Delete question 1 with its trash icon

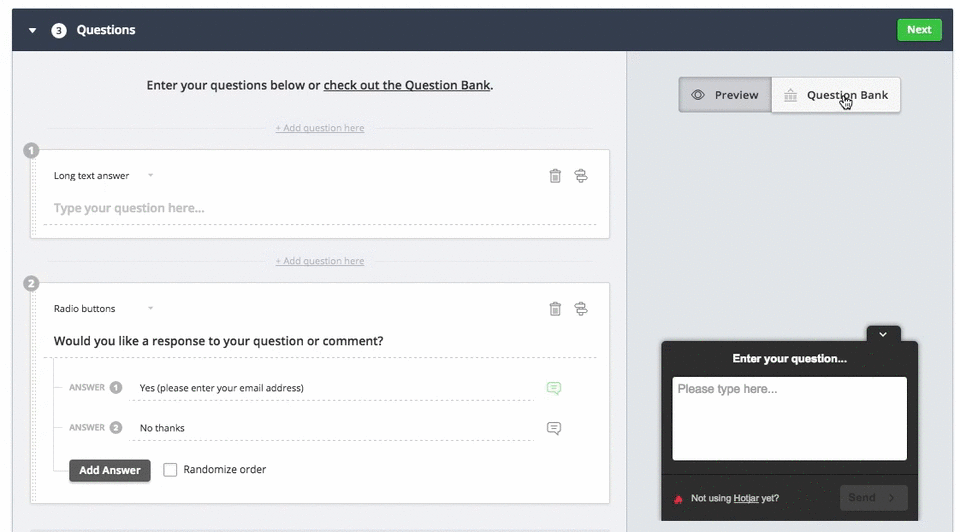[x=555, y=176]
